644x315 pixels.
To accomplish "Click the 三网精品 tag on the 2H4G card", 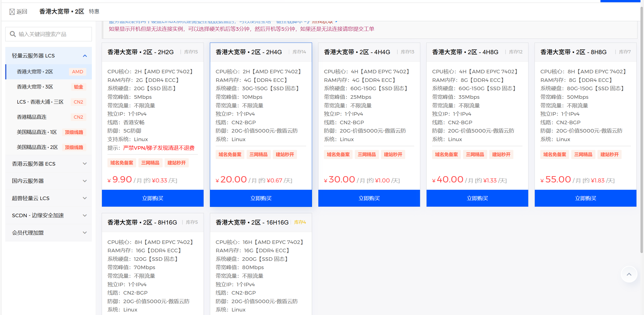I will click(x=258, y=154).
